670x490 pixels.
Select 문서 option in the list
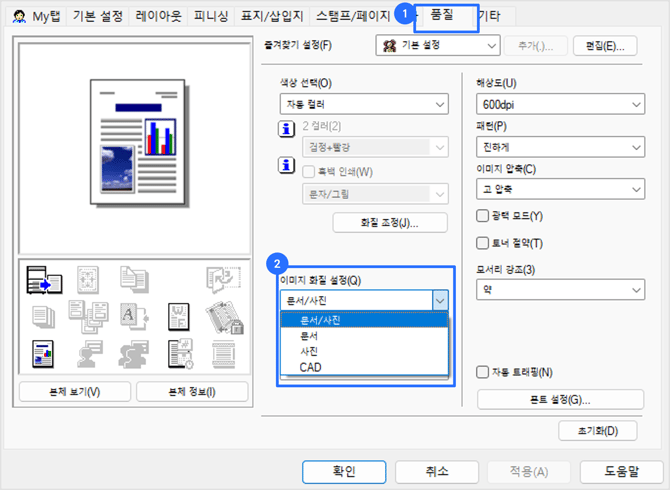[364, 336]
